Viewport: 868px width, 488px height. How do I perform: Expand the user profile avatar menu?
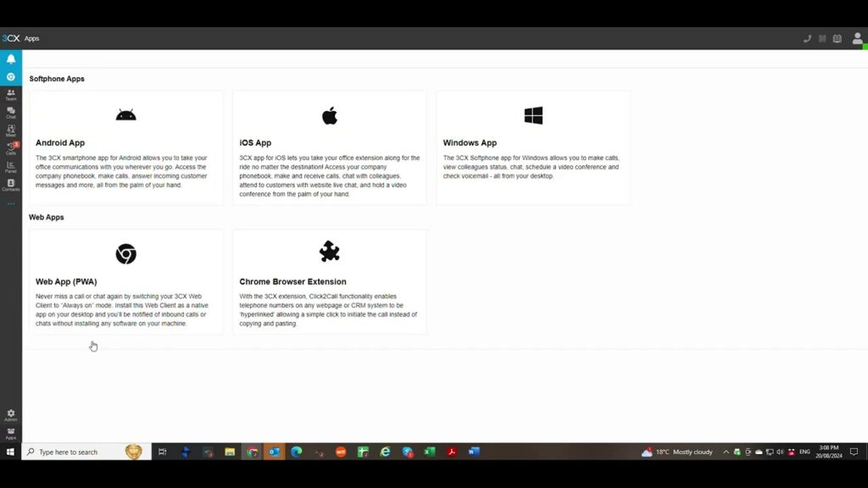click(x=858, y=38)
